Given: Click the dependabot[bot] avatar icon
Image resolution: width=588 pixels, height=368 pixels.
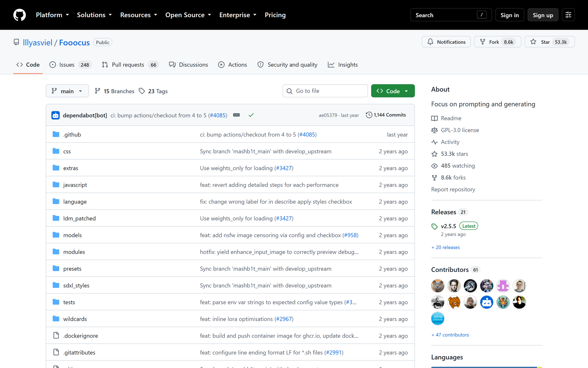Looking at the screenshot, I should pos(55,115).
